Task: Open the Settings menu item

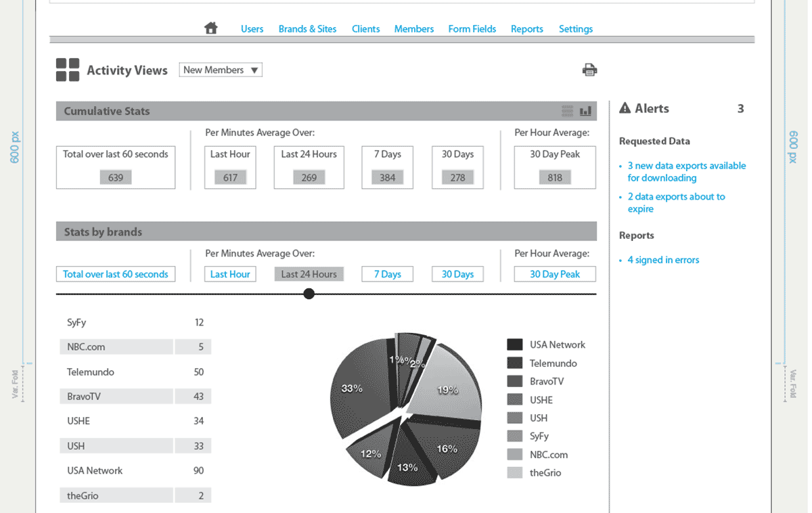Action: click(x=575, y=29)
